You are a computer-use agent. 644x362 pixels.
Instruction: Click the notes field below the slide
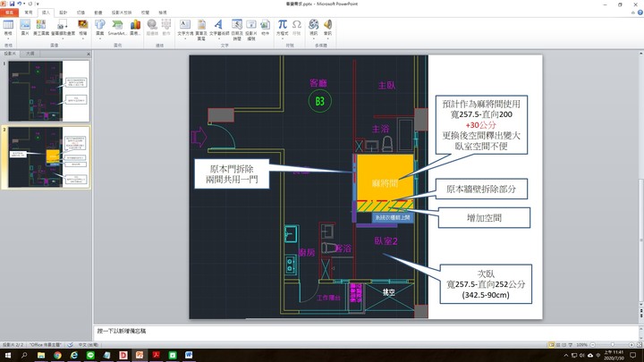(366, 332)
